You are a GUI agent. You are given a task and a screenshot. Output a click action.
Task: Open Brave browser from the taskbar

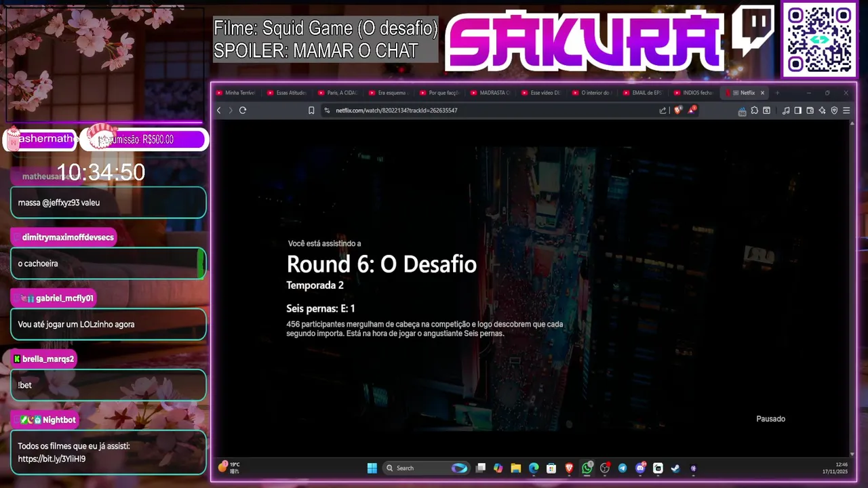point(569,468)
